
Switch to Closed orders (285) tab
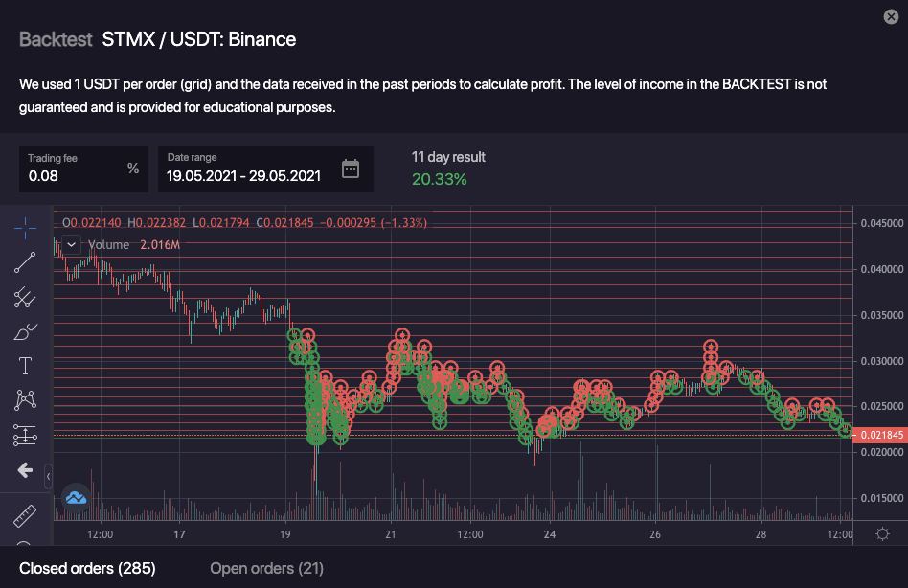[87, 569]
